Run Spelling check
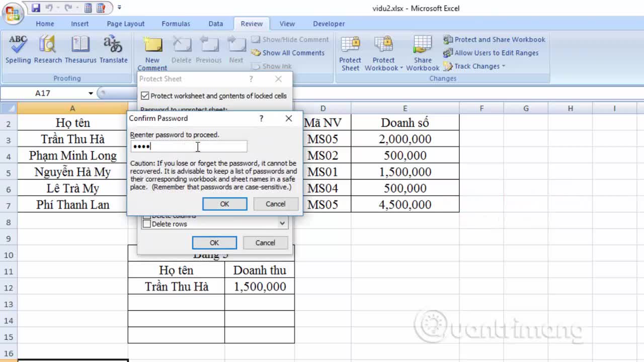Viewport: 644px width, 362px height. [18, 50]
